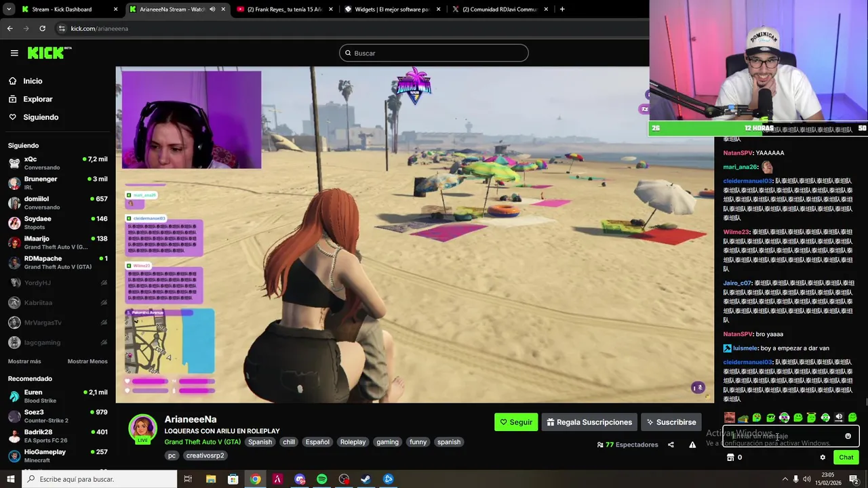
Task: Click the ArianeeeNa channel name
Action: [191, 420]
